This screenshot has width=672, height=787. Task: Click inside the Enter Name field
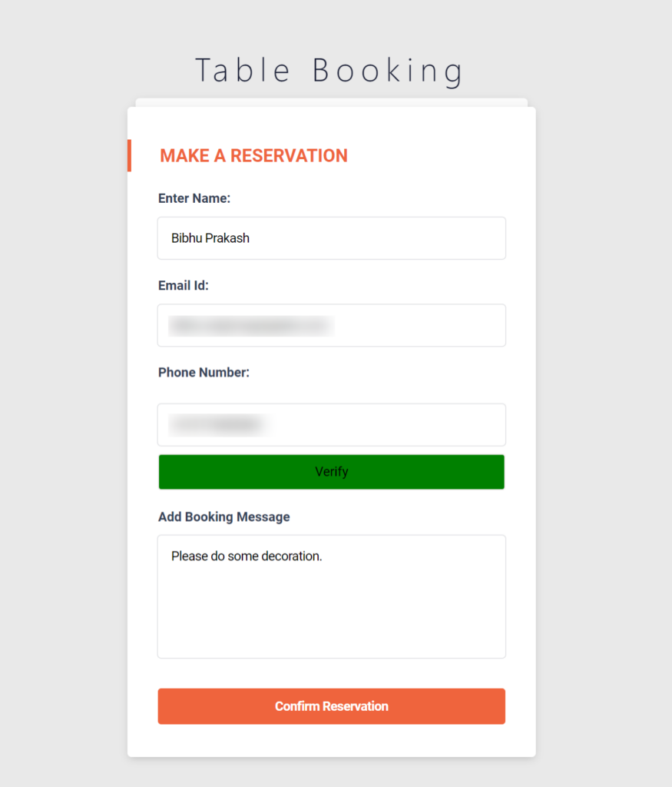coord(331,238)
